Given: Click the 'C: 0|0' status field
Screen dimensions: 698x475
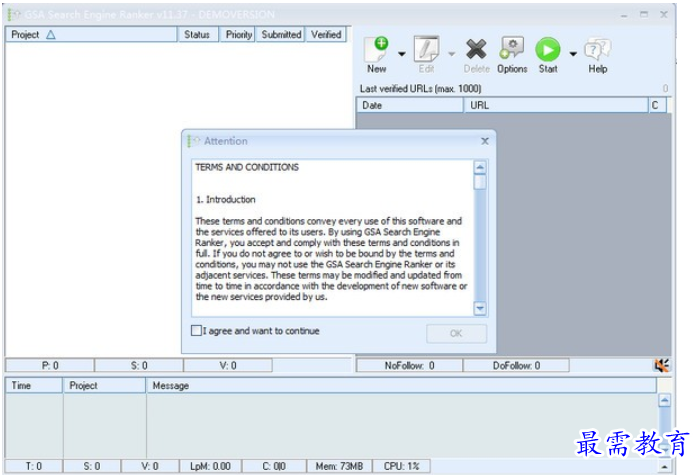Looking at the screenshot, I should point(274,466).
